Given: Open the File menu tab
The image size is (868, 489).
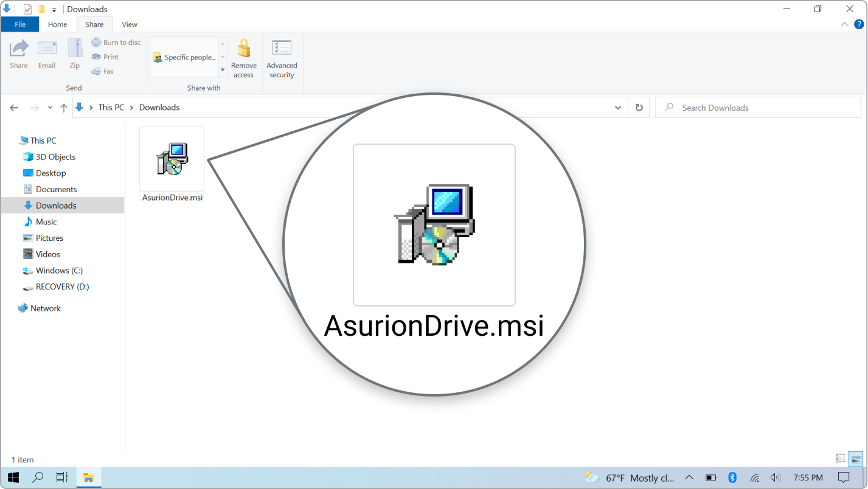Looking at the screenshot, I should [20, 24].
